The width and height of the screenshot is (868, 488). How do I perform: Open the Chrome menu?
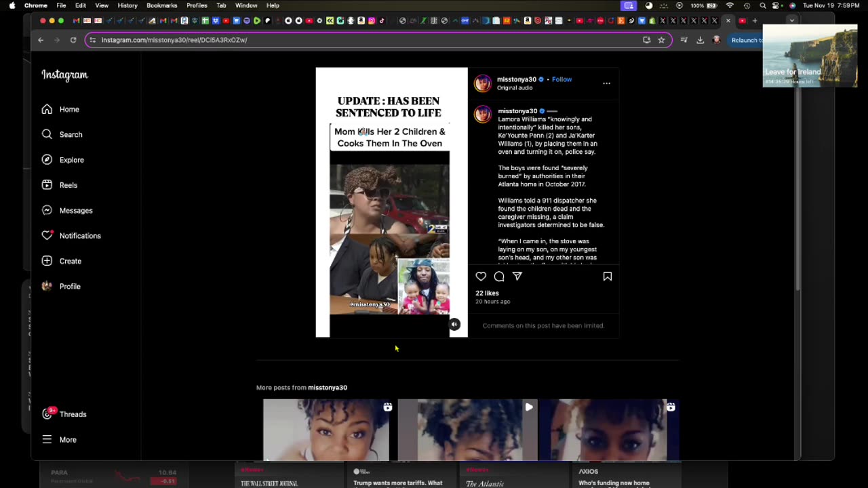pyautogui.click(x=36, y=5)
